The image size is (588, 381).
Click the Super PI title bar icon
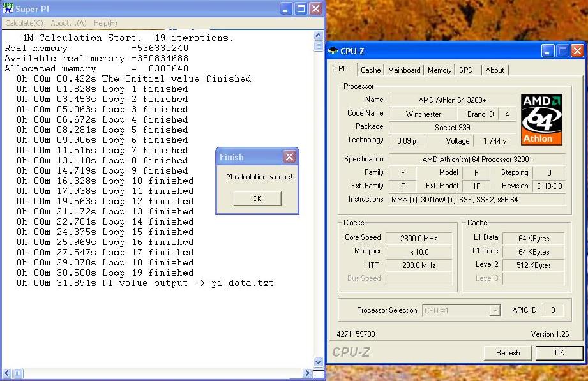[x=8, y=9]
